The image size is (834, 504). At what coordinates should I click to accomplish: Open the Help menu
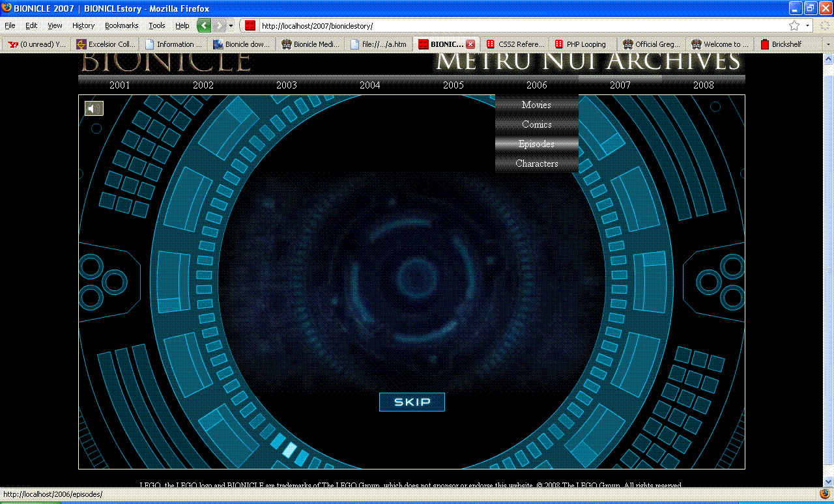coord(182,25)
